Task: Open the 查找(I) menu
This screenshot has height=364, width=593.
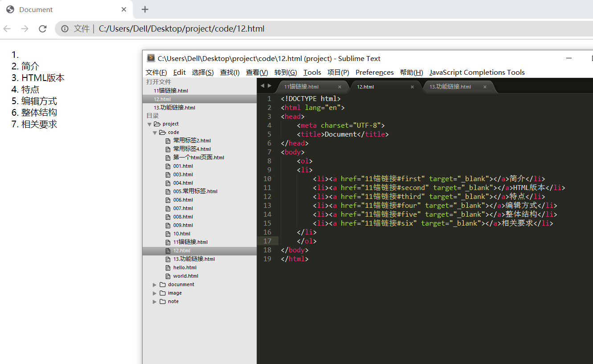Action: [x=230, y=73]
